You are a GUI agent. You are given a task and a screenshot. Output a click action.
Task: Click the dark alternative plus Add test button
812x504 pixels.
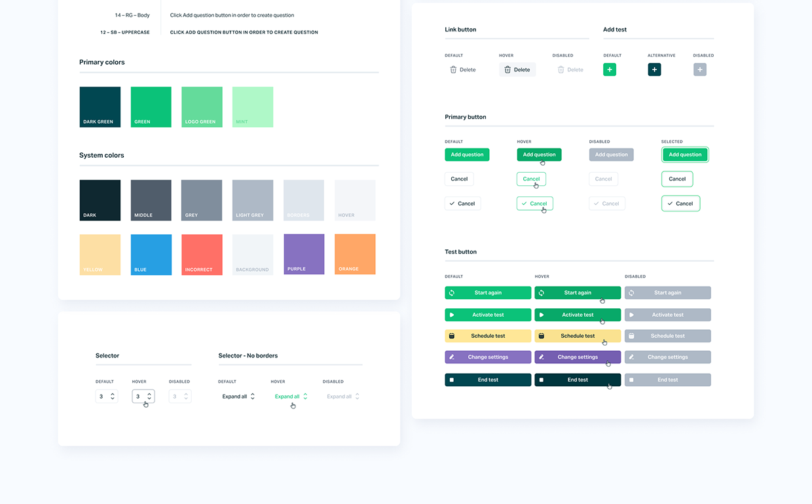coord(654,69)
